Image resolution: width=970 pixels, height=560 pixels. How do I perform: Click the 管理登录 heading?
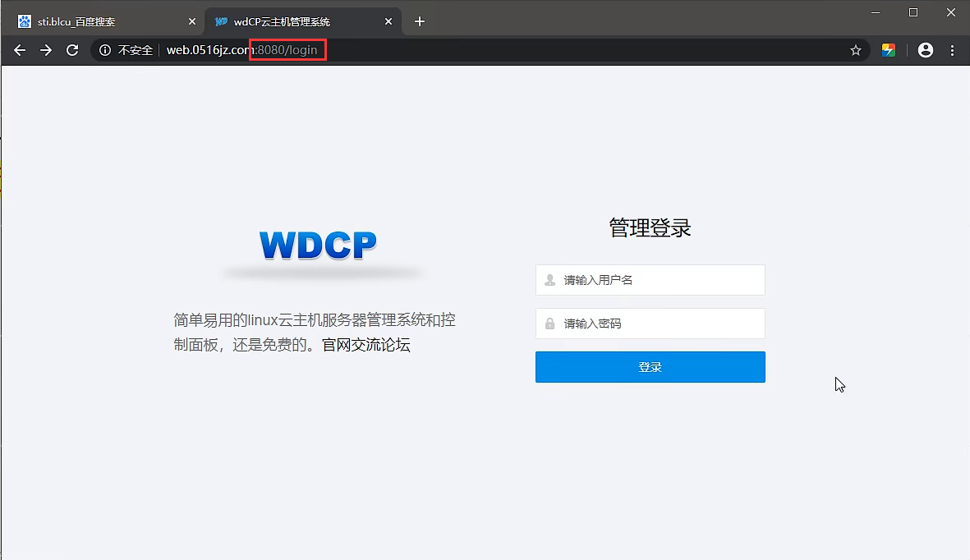click(650, 227)
